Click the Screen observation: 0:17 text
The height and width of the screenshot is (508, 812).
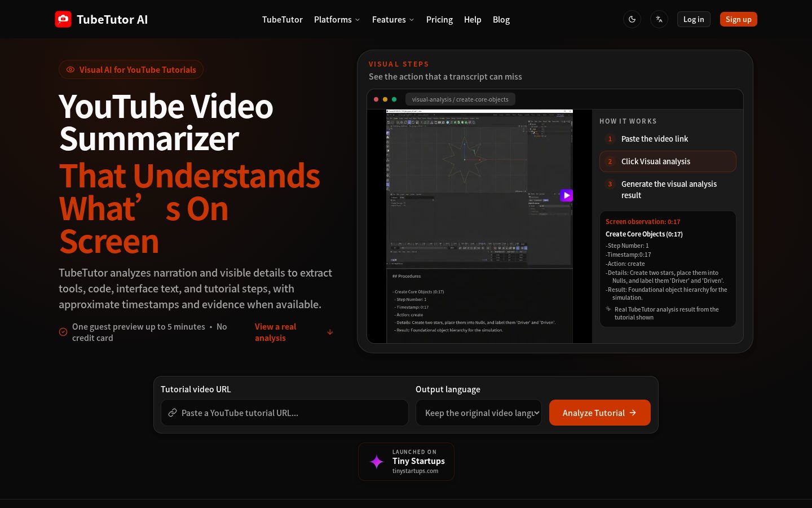point(643,222)
